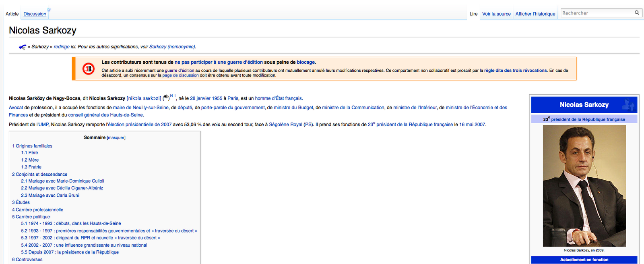Jump to section 1 Origines familiales
644x264 pixels.
32,146
